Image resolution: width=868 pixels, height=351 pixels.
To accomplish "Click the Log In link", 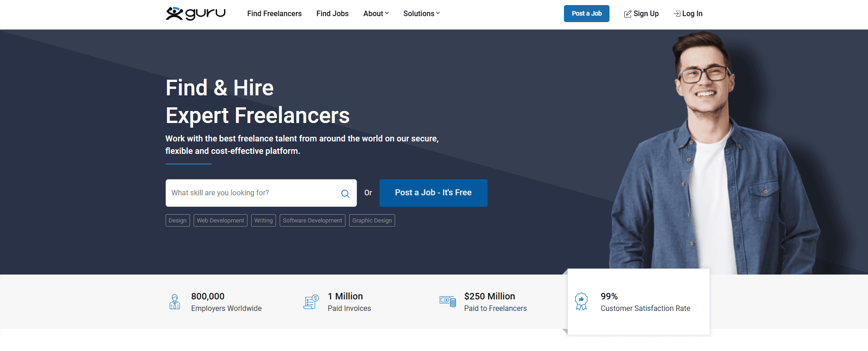I will coord(688,14).
